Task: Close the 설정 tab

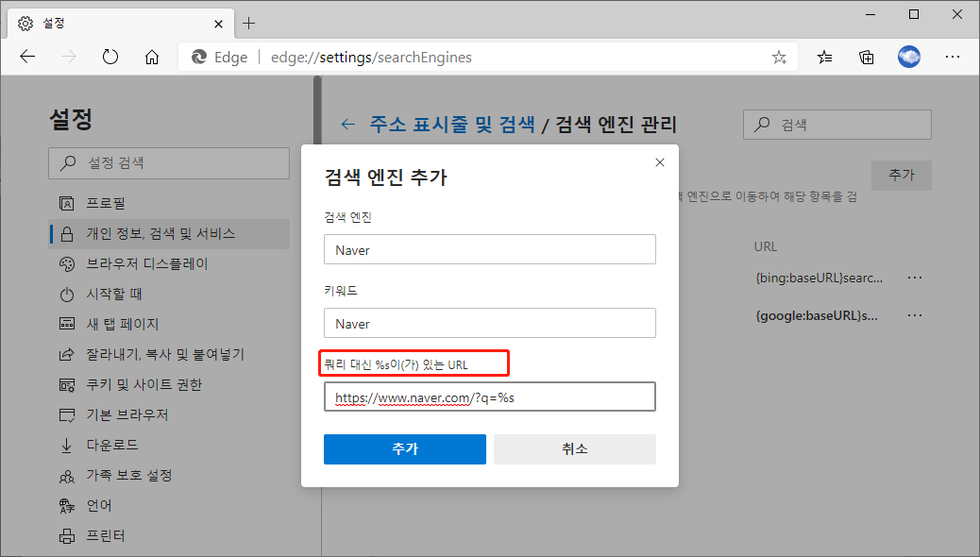Action: pyautogui.click(x=218, y=24)
